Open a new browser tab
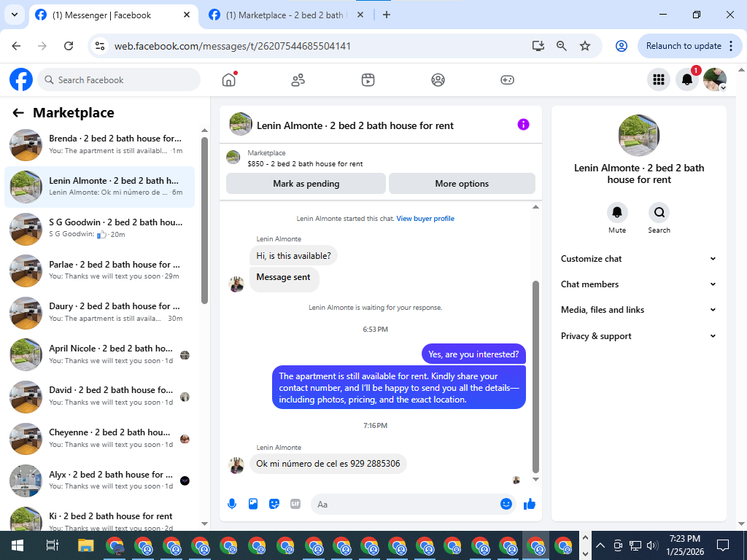 [387, 15]
